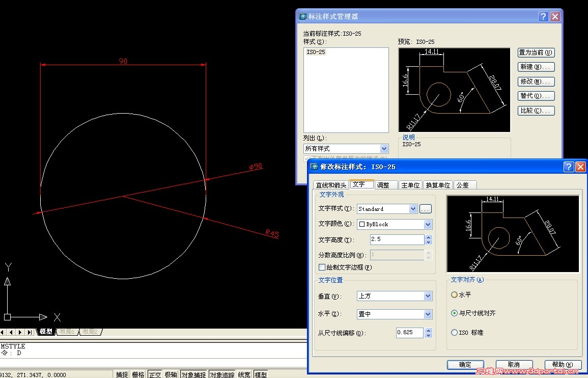Click the ... button beside 文字样式
This screenshot has height=378, width=588.
click(x=425, y=208)
